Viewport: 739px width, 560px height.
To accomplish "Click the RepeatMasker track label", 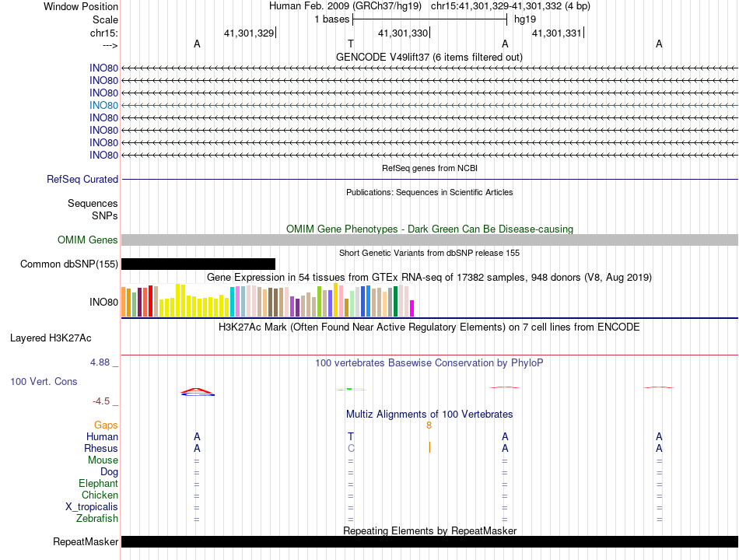I will point(86,541).
